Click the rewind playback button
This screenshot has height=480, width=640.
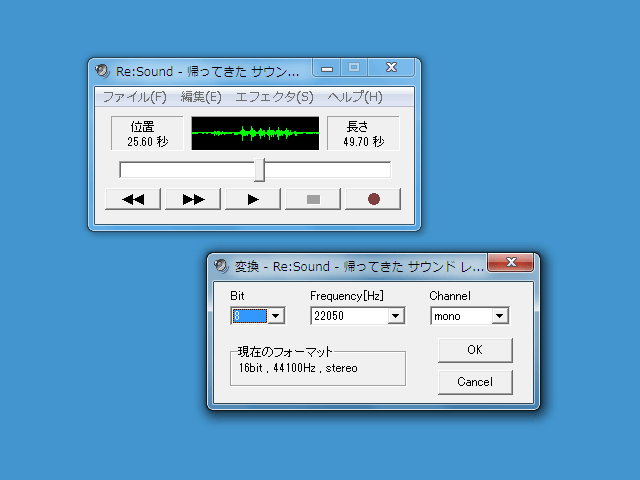133,199
